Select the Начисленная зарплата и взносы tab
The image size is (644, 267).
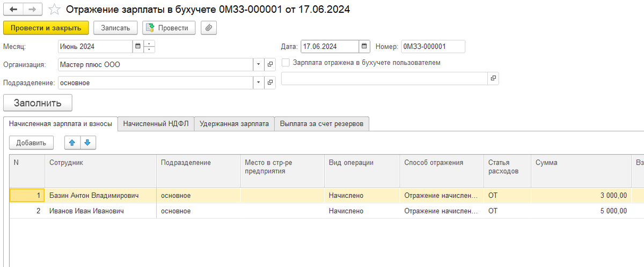tap(60, 123)
